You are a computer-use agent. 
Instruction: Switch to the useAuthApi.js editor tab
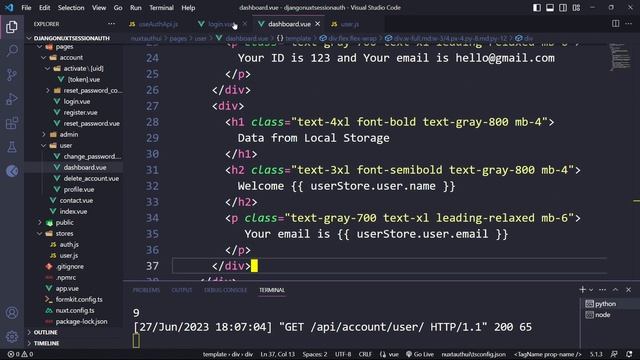coord(158,24)
